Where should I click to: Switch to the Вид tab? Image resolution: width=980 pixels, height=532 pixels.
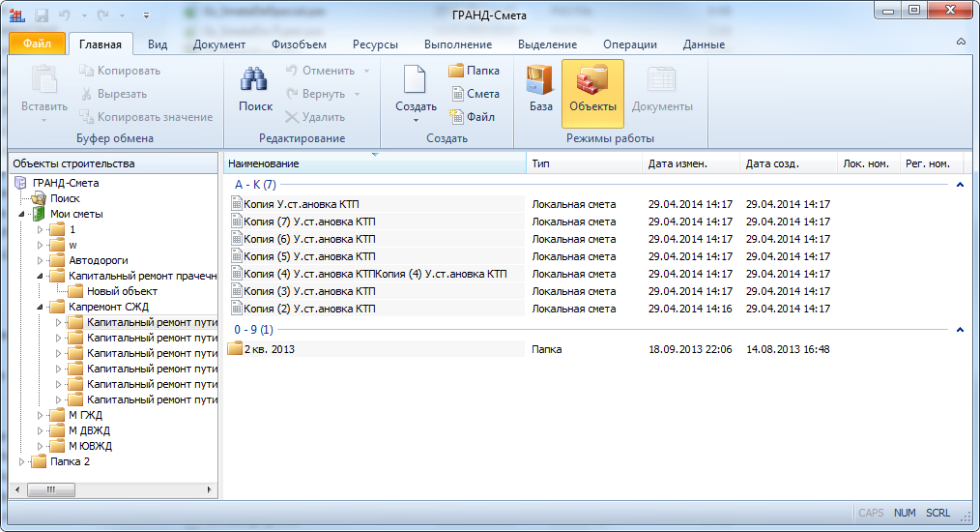click(158, 44)
